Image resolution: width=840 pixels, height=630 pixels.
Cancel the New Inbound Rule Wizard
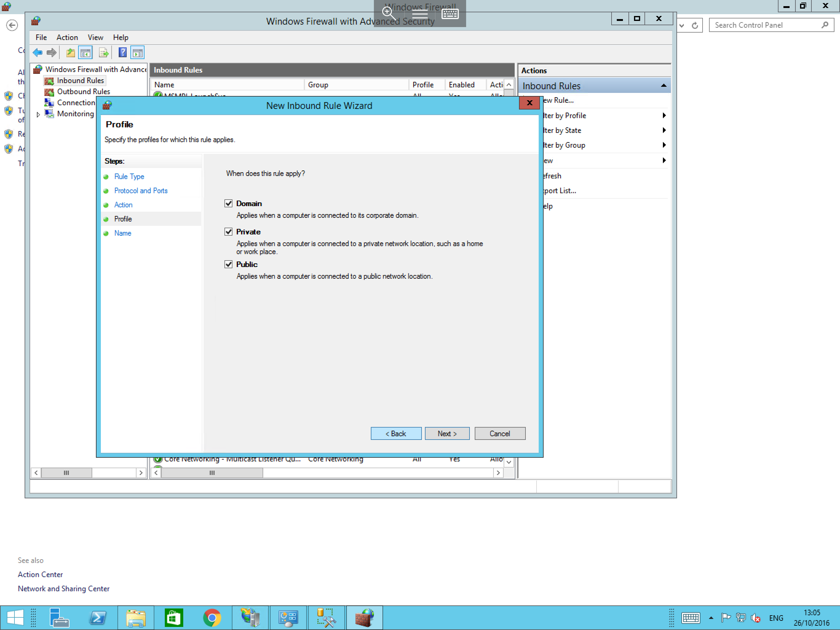click(500, 433)
